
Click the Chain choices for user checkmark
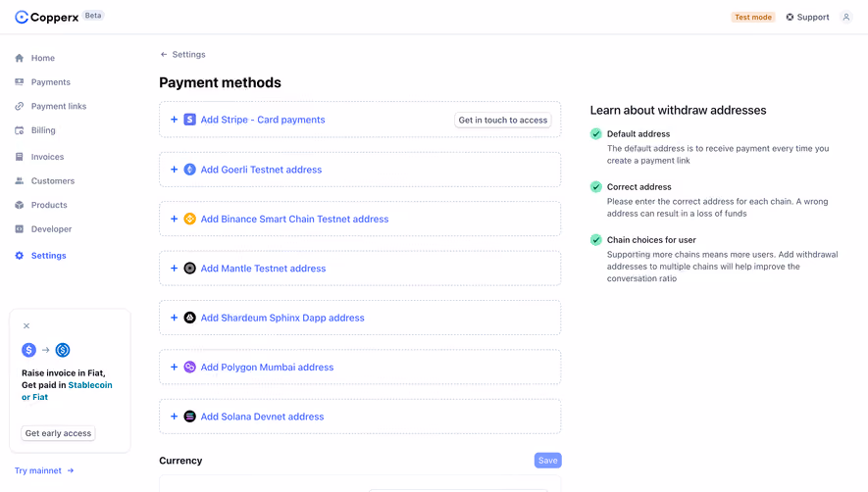[596, 240]
